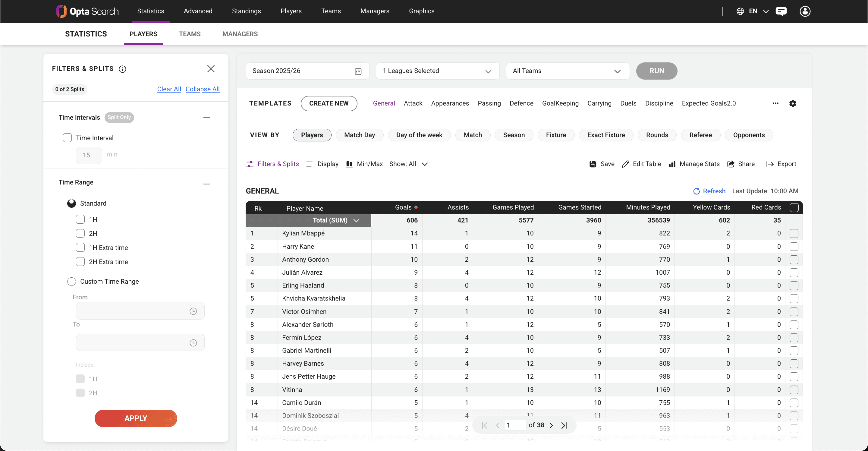
Task: Collapse the Time Intervals section
Action: (206, 117)
